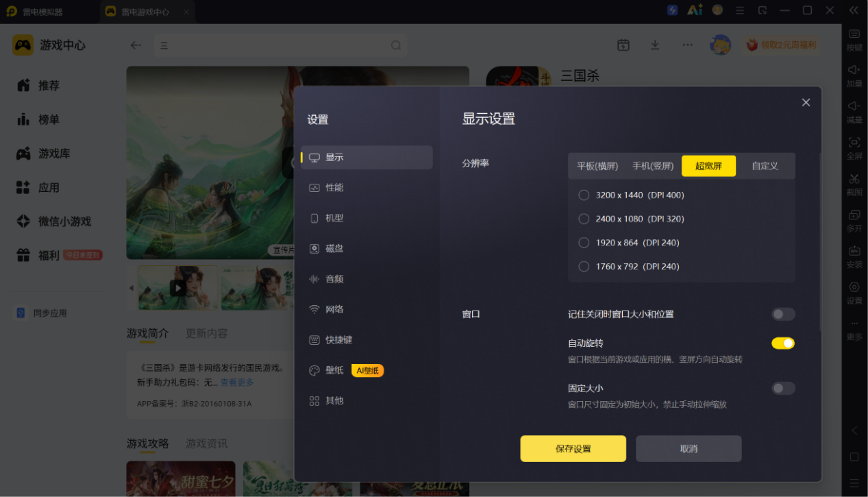Screen dimensions: 868x497
Task: Open the 音频 settings category
Action: (367, 279)
